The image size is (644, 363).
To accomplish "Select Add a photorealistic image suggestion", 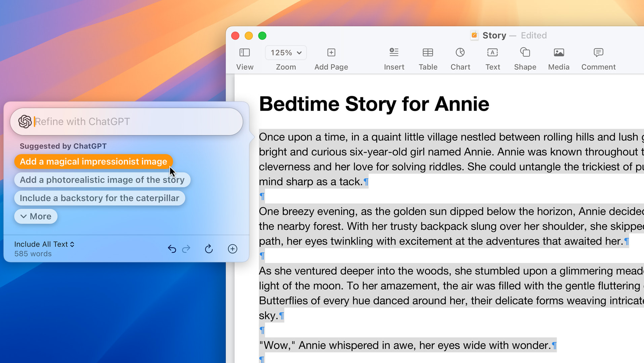I will click(102, 180).
